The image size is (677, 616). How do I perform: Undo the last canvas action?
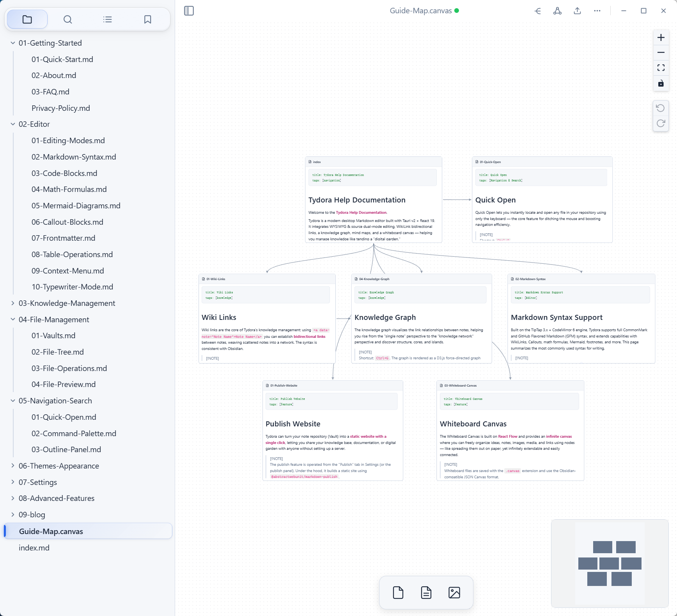pos(661,108)
